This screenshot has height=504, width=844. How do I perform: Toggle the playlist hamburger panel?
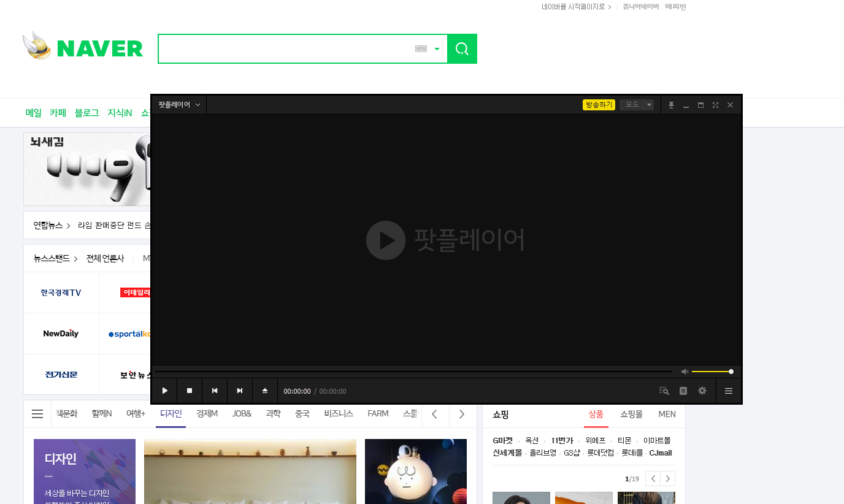point(729,391)
